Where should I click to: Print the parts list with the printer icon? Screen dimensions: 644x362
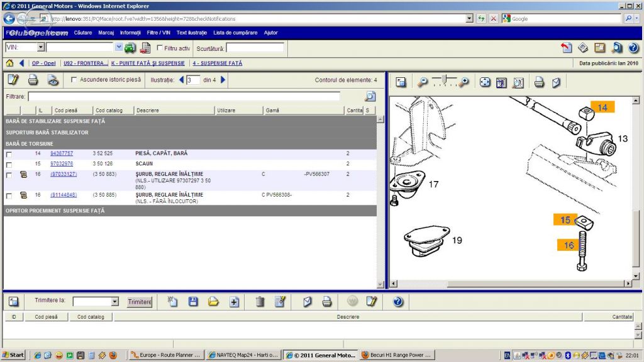coord(33,80)
